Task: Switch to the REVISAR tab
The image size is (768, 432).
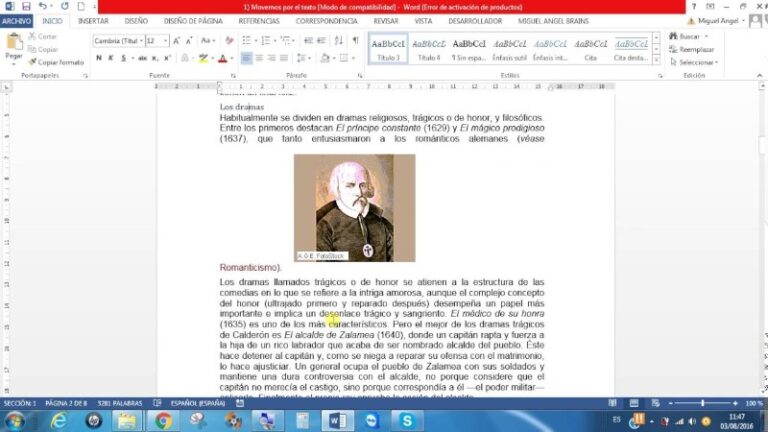Action: point(385,21)
